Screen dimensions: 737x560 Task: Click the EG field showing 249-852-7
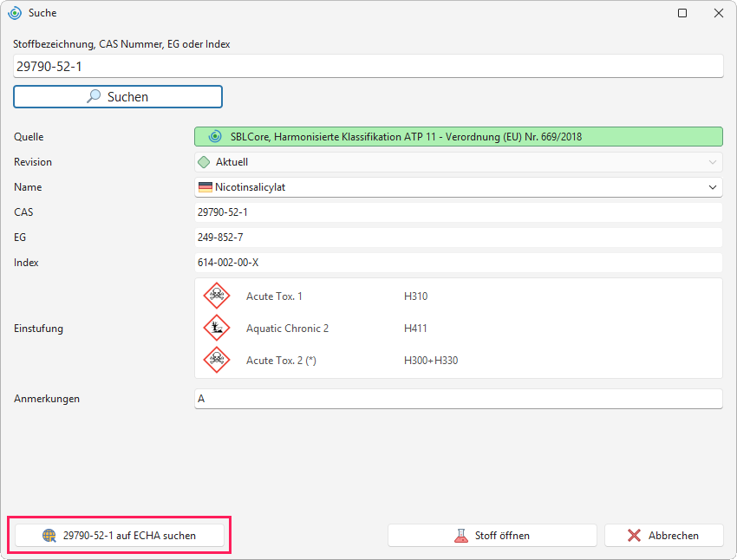coord(459,238)
